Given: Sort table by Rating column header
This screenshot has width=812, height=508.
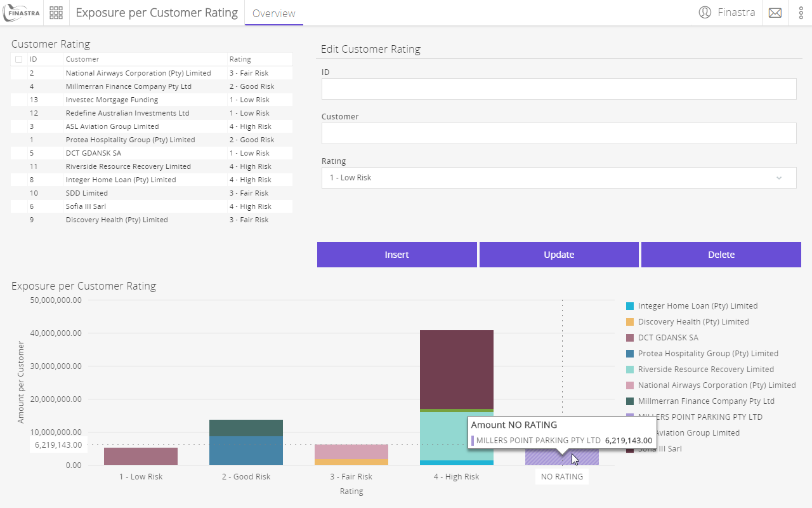Looking at the screenshot, I should [x=240, y=59].
